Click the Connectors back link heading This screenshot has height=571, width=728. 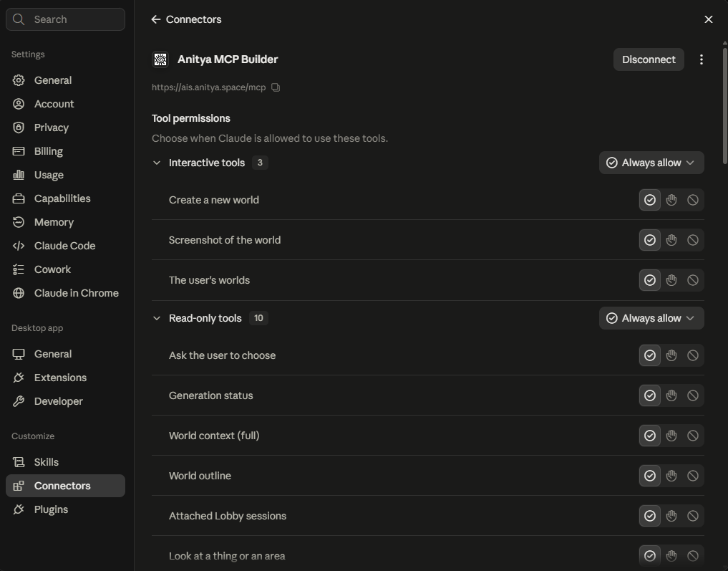193,19
